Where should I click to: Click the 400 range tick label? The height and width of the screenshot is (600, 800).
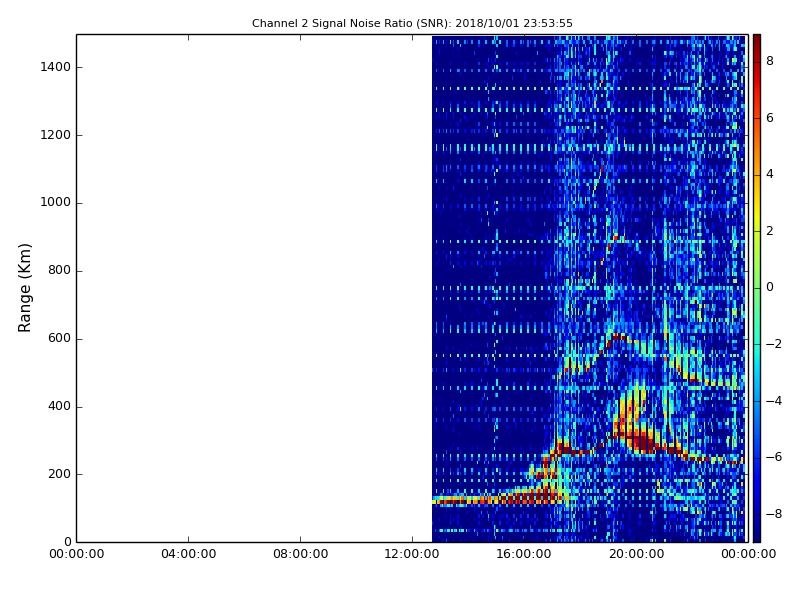tap(59, 406)
